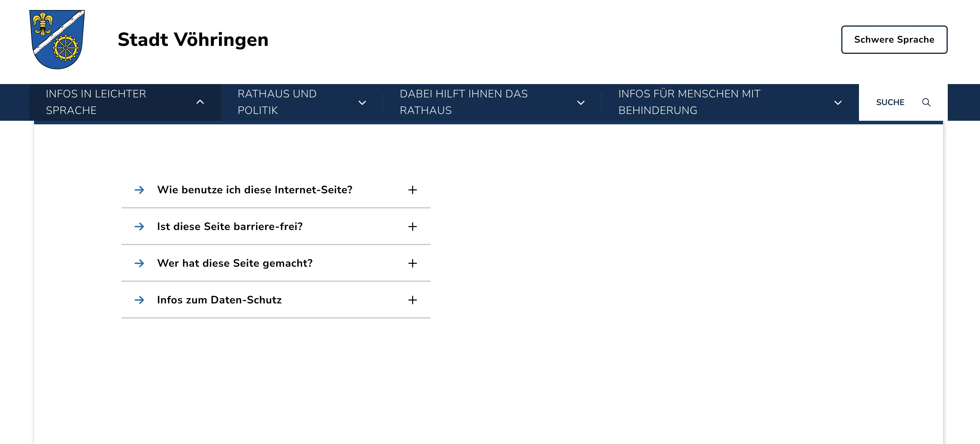Click arrow icon beside "Wer hat diese Seite gemacht?"

coord(139,263)
